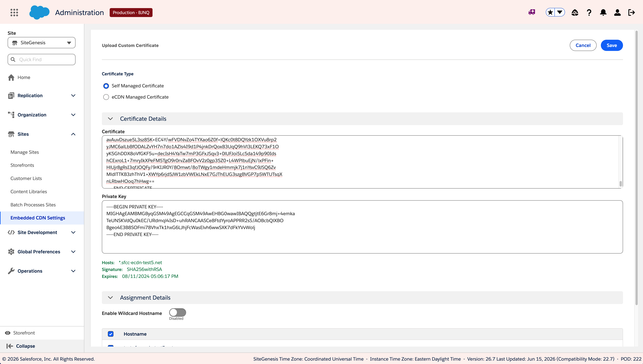643x364 pixels.
Task: Click inside the Certificate text area
Action: [x=362, y=162]
